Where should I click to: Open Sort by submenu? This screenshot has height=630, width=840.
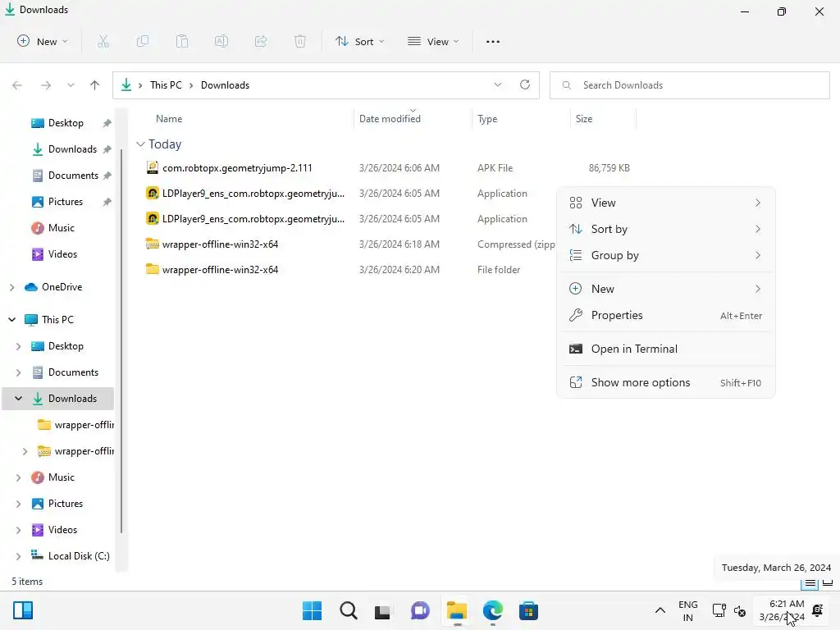pos(665,229)
